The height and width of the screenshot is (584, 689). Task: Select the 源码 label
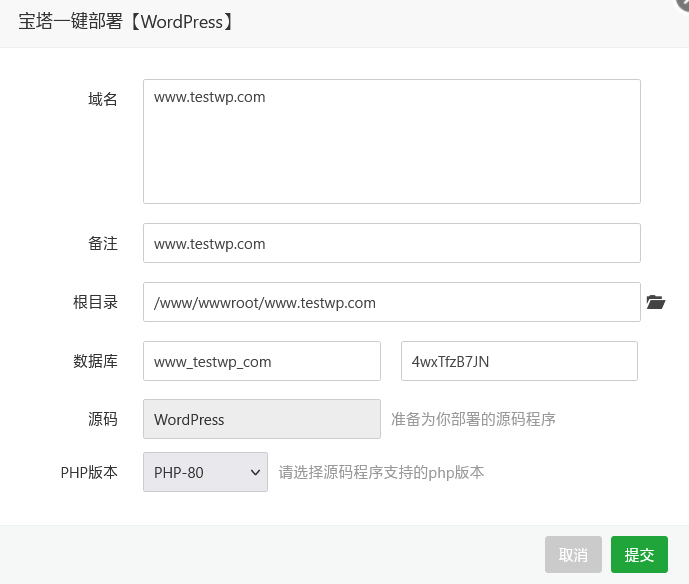click(103, 419)
